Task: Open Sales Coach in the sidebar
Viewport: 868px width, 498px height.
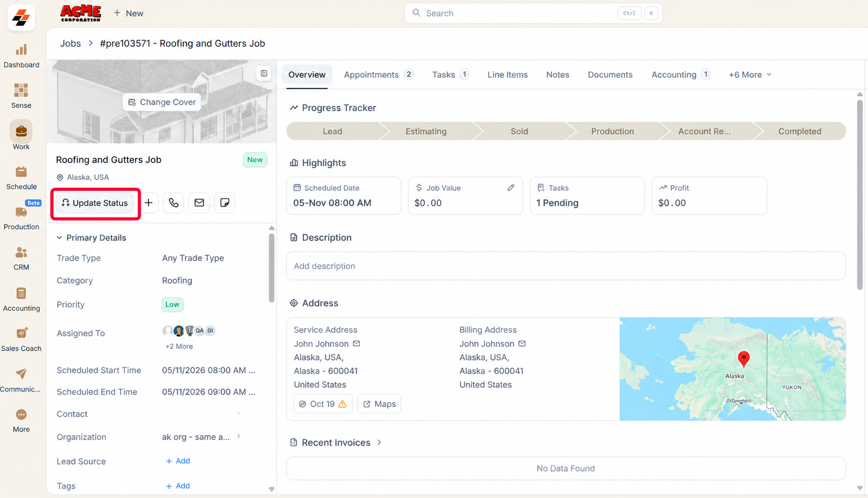Action: pos(21,340)
